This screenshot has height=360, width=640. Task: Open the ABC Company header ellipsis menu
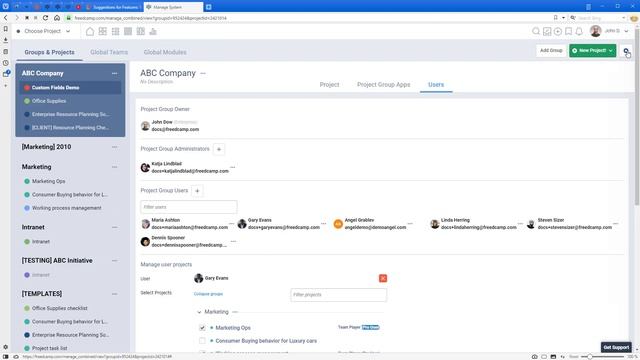tap(203, 73)
